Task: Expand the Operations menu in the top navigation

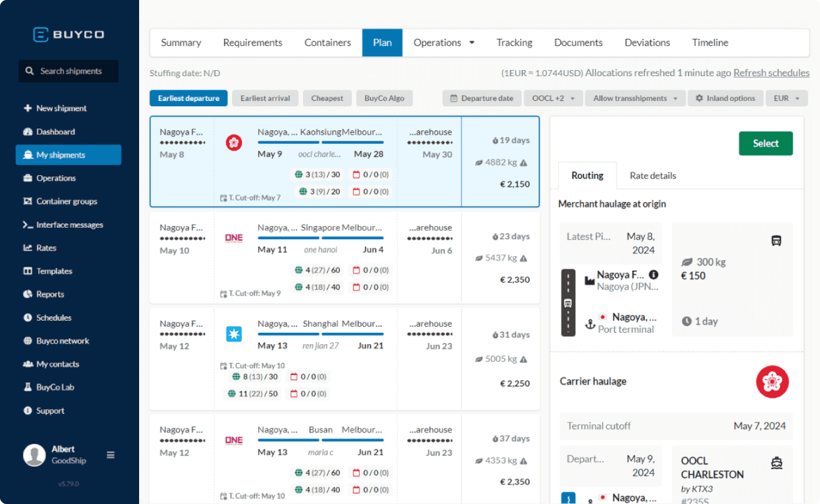Action: coord(443,42)
